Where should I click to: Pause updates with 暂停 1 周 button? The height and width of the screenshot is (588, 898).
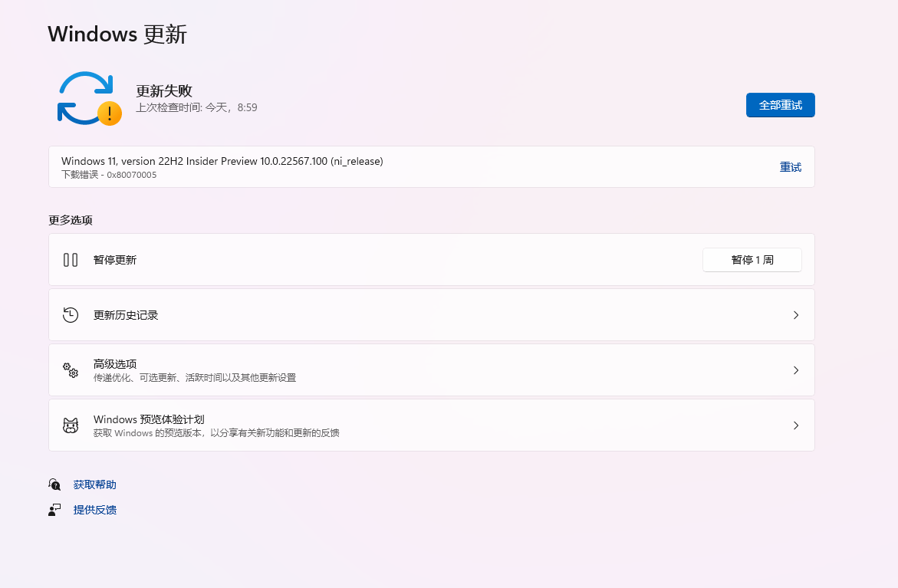pos(752,260)
